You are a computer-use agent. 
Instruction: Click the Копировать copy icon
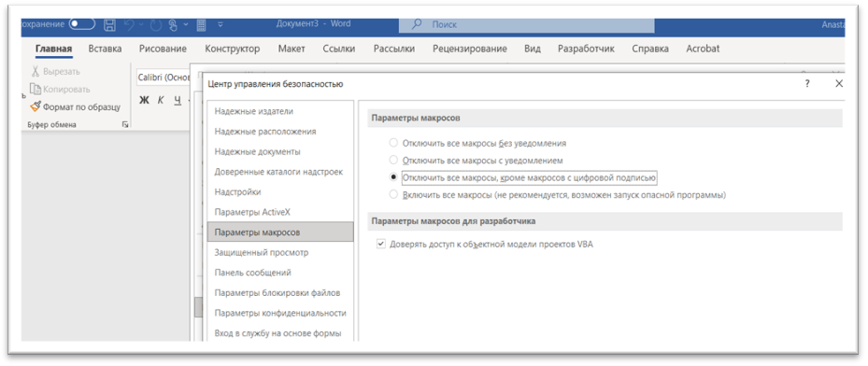pyautogui.click(x=36, y=89)
